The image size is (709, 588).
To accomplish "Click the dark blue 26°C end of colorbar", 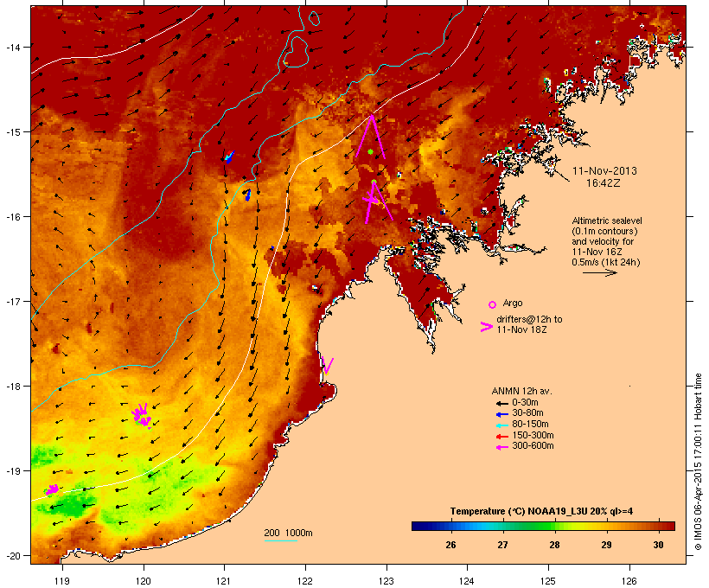I will [418, 526].
